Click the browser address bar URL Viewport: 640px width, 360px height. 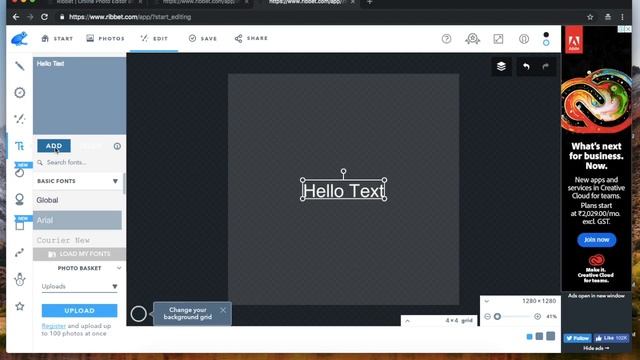click(x=130, y=17)
